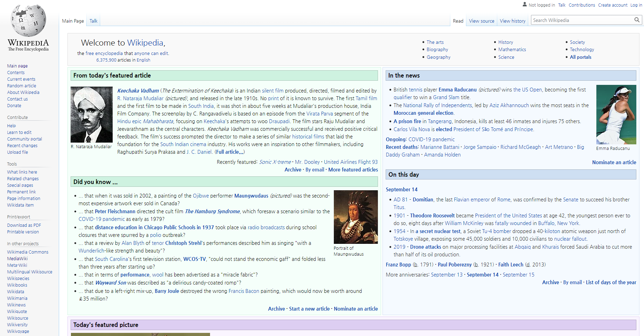Click the Emma Raducanu news link

pyautogui.click(x=457, y=89)
